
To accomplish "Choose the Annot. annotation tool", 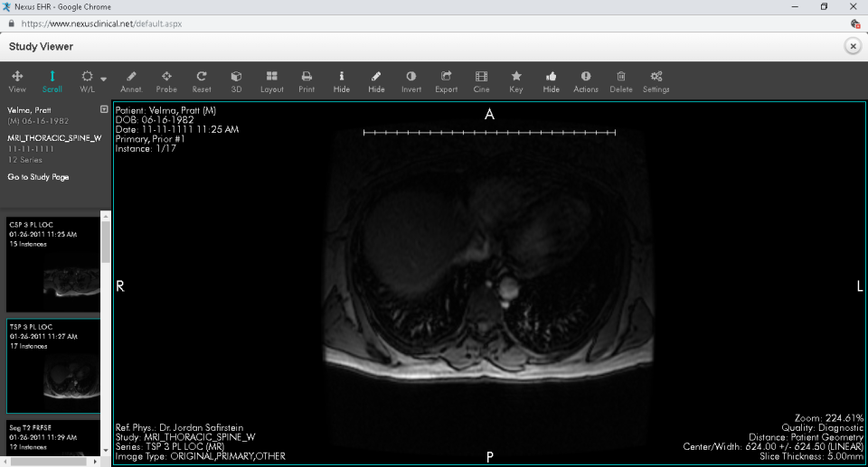I will (x=131, y=81).
